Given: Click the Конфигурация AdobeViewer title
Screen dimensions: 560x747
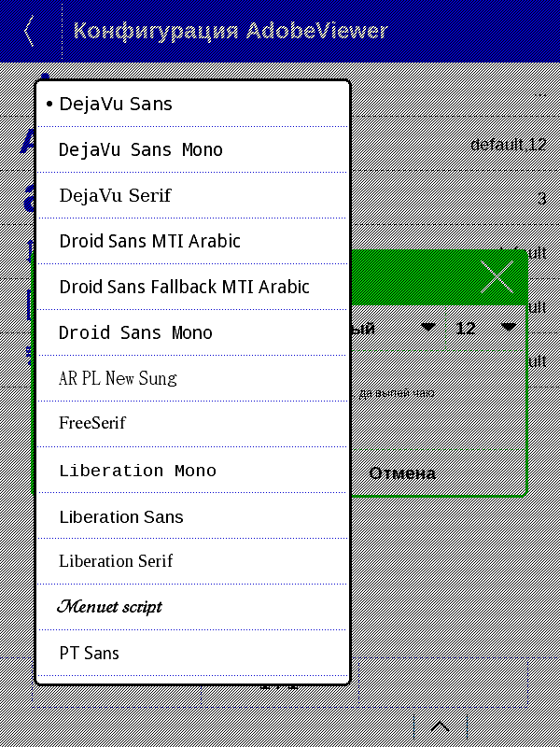Looking at the screenshot, I should (x=231, y=31).
